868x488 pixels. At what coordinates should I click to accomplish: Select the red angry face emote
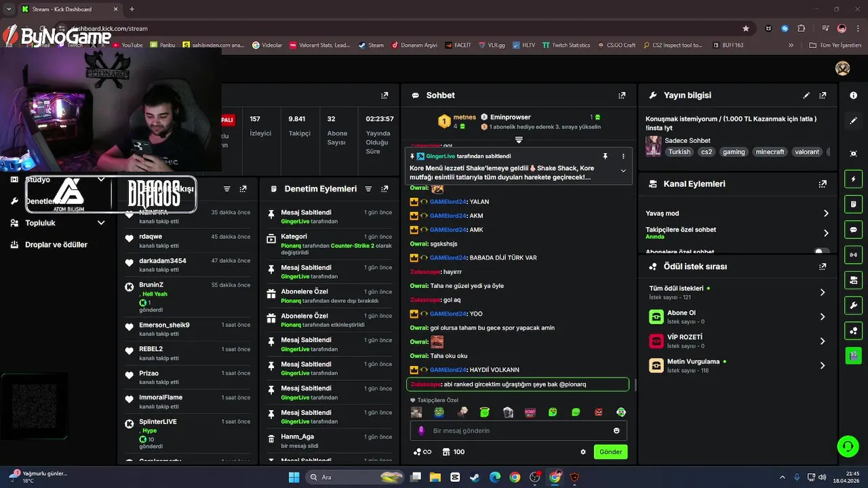coord(599,412)
